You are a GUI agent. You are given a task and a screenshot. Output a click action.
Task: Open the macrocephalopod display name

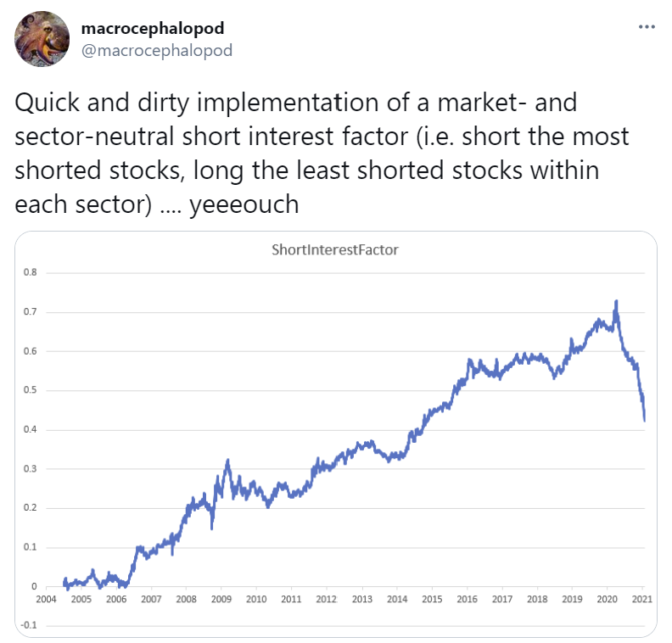coord(153,28)
